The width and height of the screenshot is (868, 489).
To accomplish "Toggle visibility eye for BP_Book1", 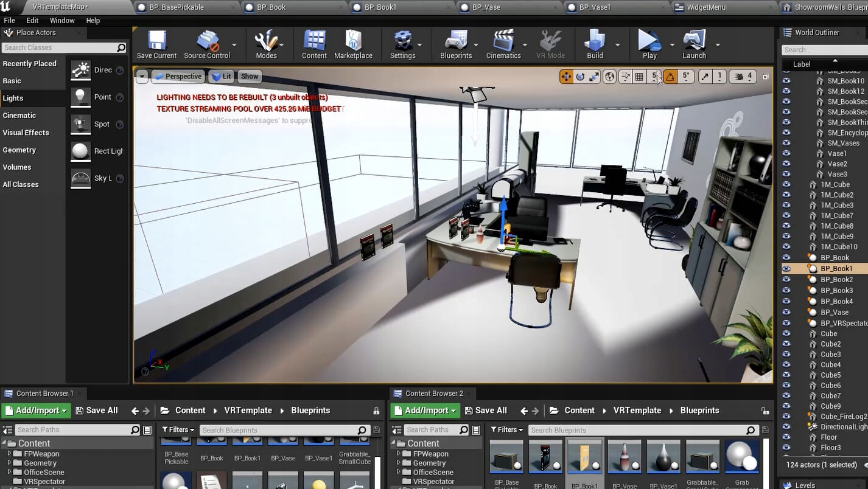I will (786, 268).
